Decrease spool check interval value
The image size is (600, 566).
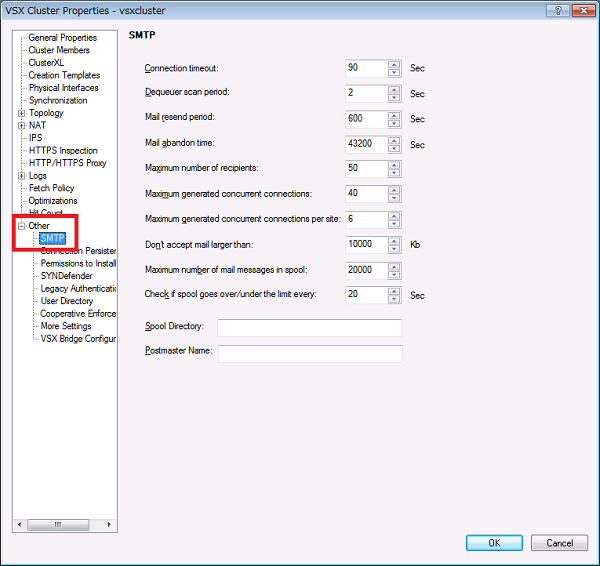(394, 299)
